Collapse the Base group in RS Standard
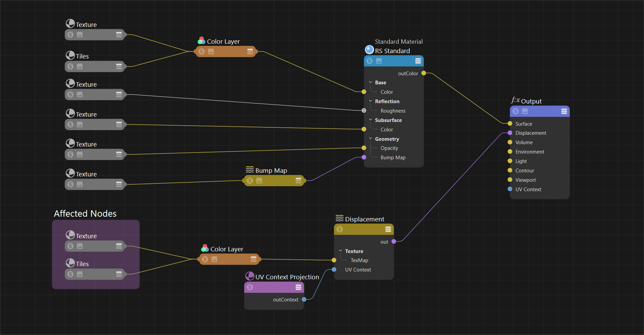Viewport: 644px width, 335px height. click(370, 82)
